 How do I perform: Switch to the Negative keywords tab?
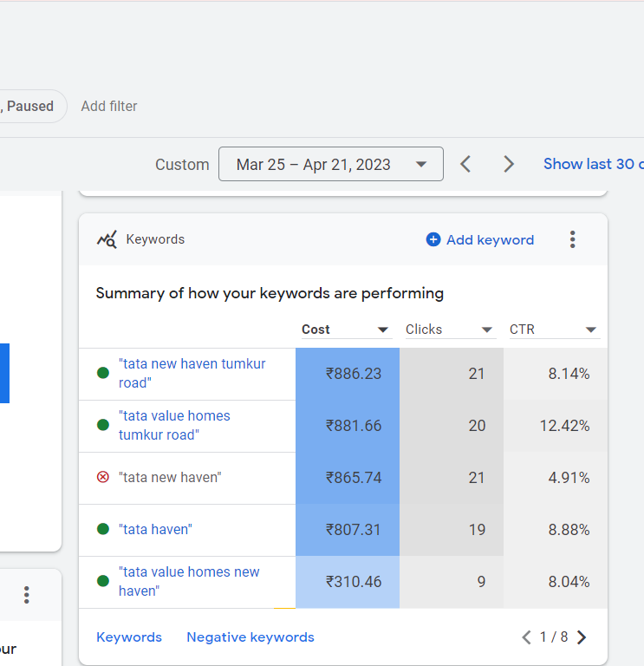click(250, 637)
